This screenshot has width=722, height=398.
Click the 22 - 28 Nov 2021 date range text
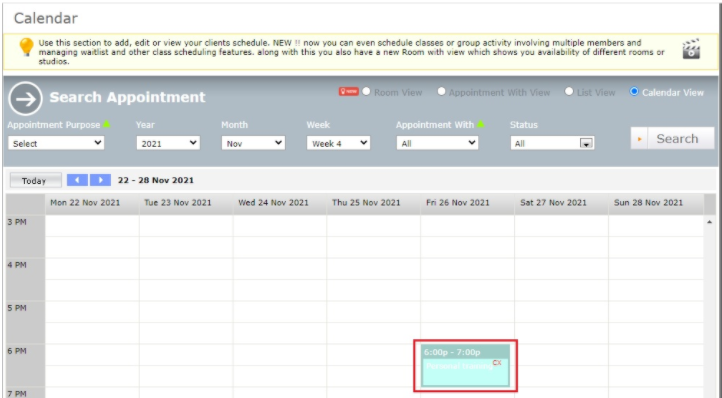[x=156, y=180]
